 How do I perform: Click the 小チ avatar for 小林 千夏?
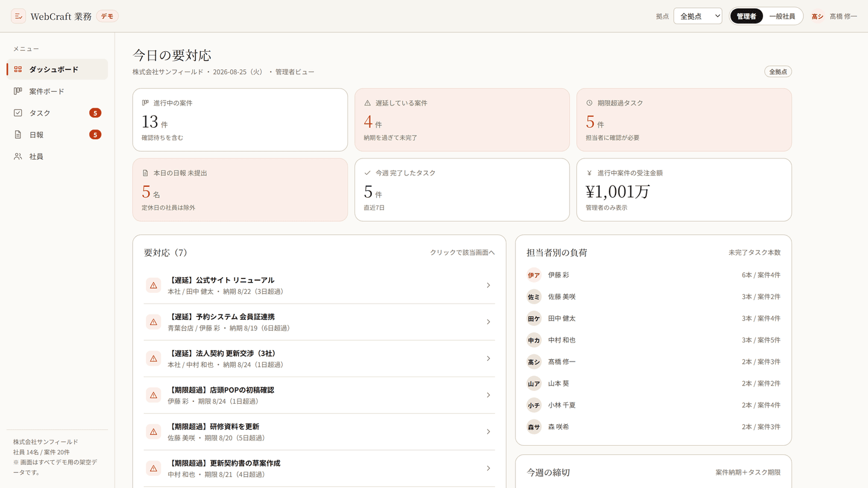click(534, 405)
